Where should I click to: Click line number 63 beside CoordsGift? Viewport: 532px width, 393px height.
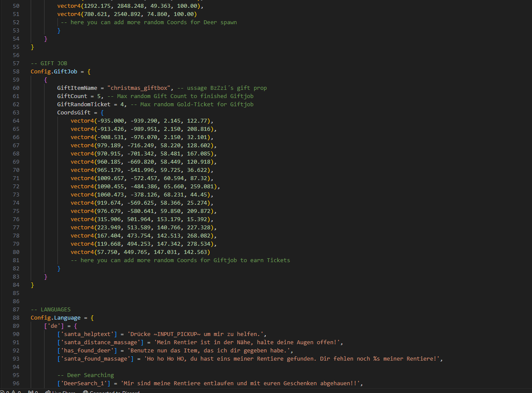[x=16, y=113]
